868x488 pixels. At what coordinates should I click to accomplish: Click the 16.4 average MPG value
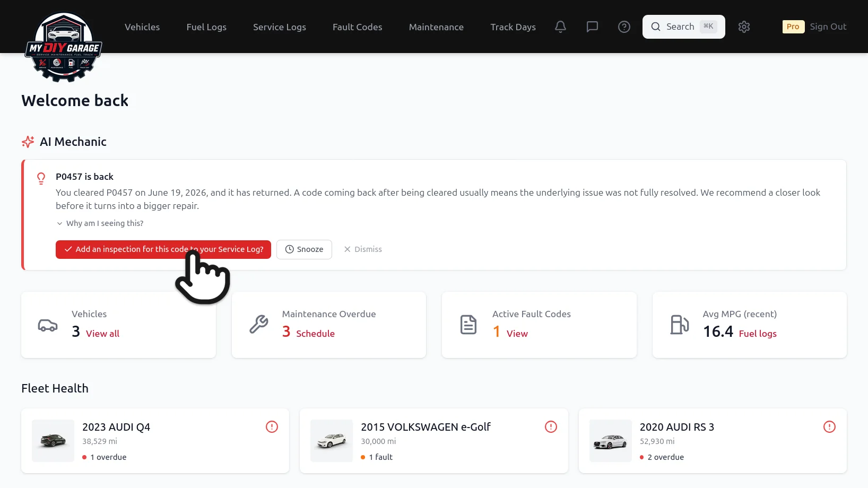coord(718,332)
